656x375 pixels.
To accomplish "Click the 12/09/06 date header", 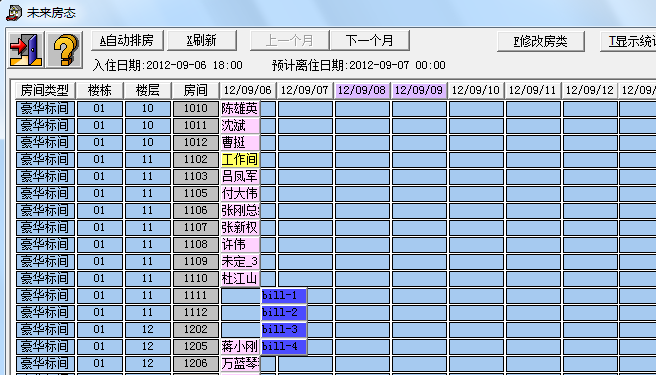I will (x=248, y=90).
